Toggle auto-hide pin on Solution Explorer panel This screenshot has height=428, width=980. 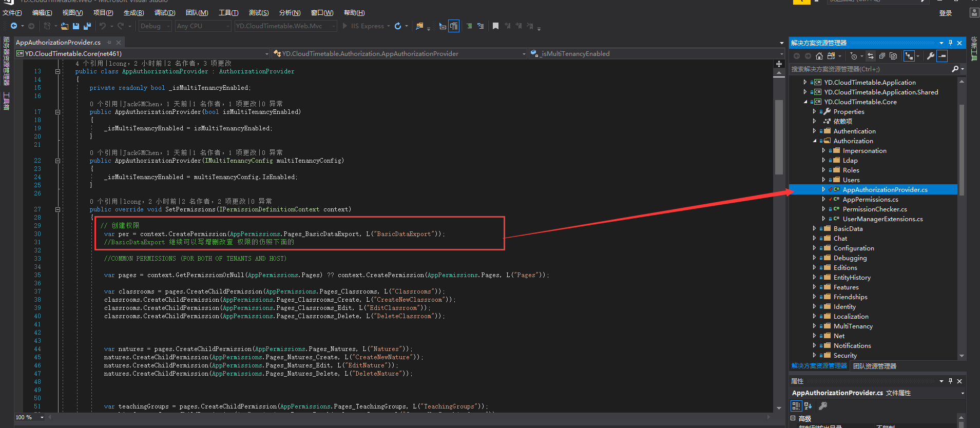(x=950, y=43)
